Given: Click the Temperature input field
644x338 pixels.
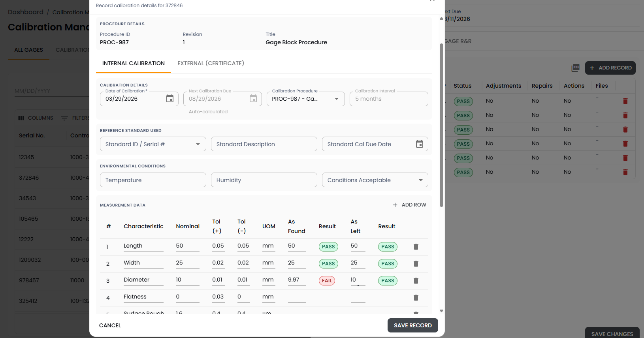Looking at the screenshot, I should click(x=153, y=180).
